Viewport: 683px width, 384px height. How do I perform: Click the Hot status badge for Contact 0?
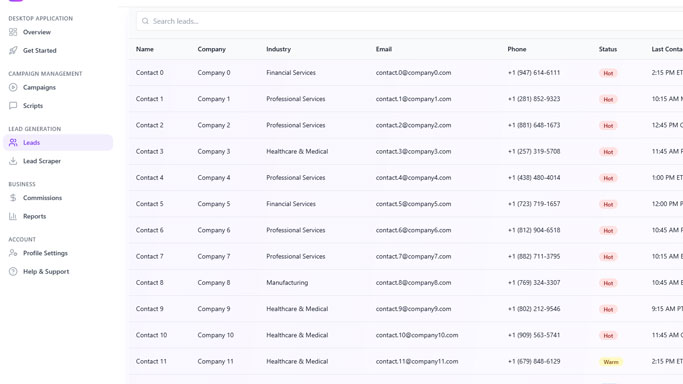pyautogui.click(x=608, y=73)
